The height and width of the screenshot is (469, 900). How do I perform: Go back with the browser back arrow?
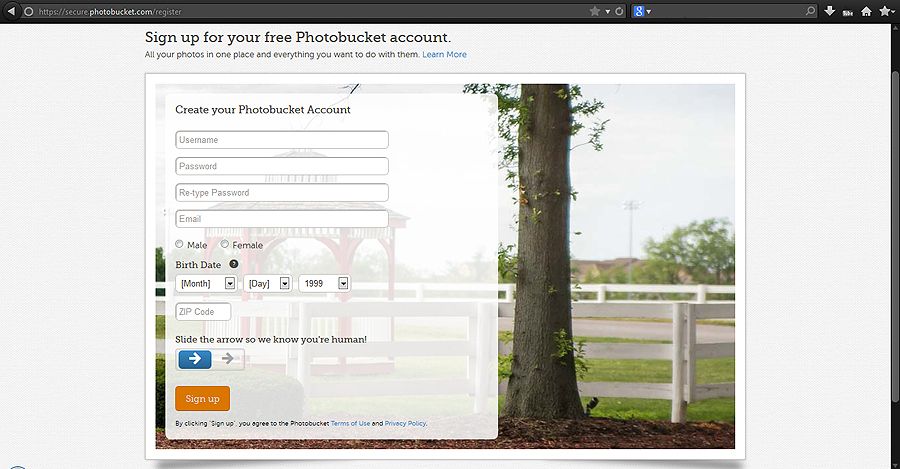(10, 11)
